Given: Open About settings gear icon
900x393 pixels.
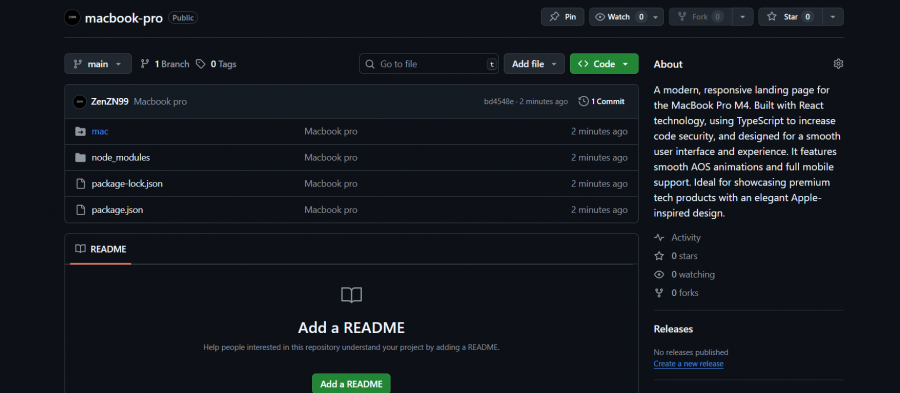Looking at the screenshot, I should coord(838,64).
